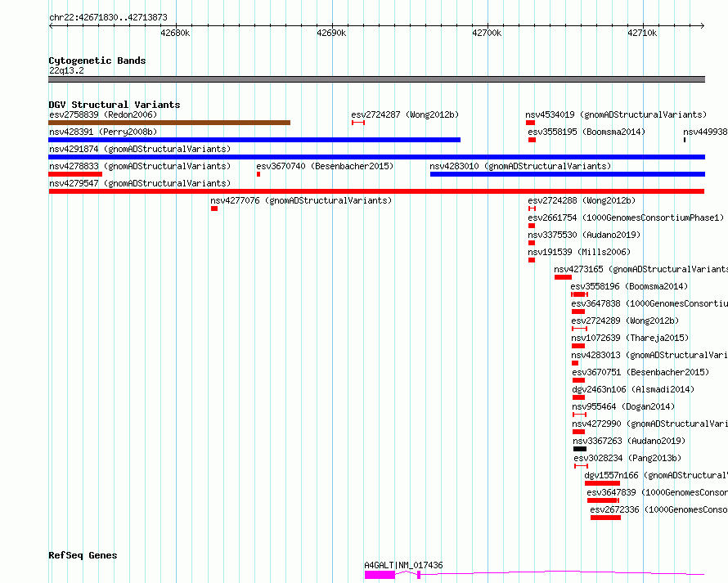Open the esv2724287 (Wong2012b) variant label
The image size is (728, 583).
click(x=405, y=114)
